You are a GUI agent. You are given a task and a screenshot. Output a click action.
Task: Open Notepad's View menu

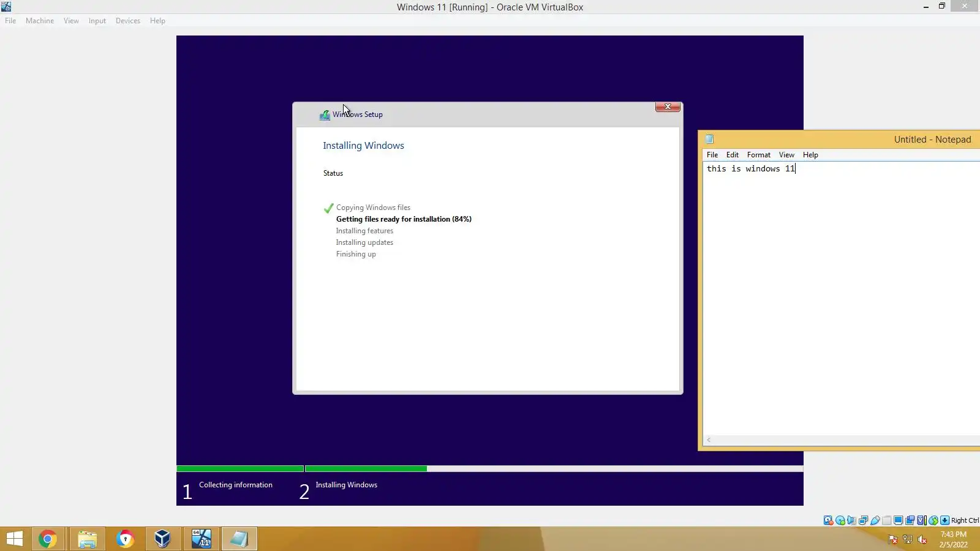point(786,155)
